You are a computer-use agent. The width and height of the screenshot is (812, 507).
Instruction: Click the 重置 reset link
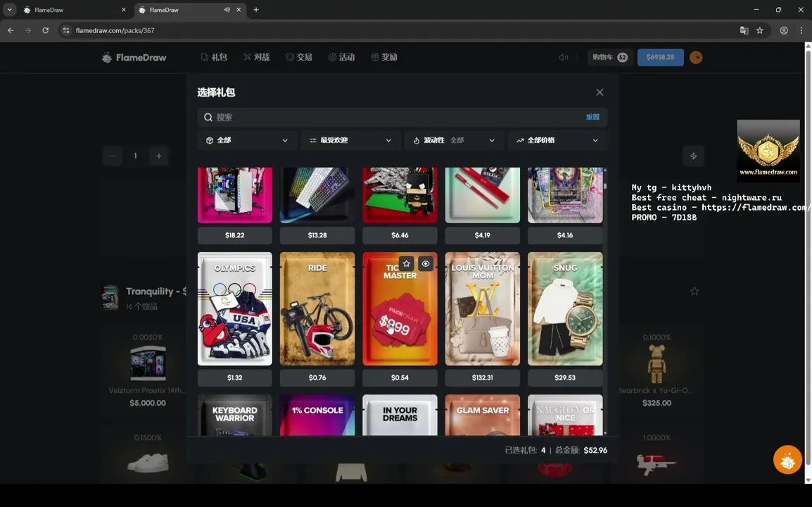592,117
